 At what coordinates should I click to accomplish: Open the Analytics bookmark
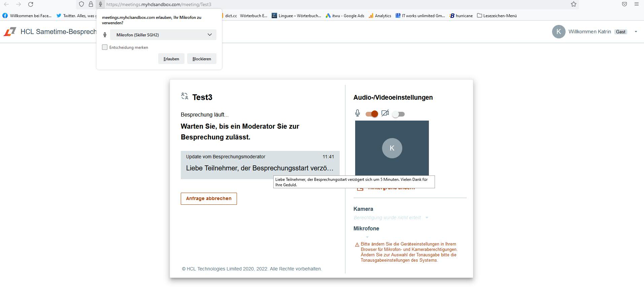point(380,15)
